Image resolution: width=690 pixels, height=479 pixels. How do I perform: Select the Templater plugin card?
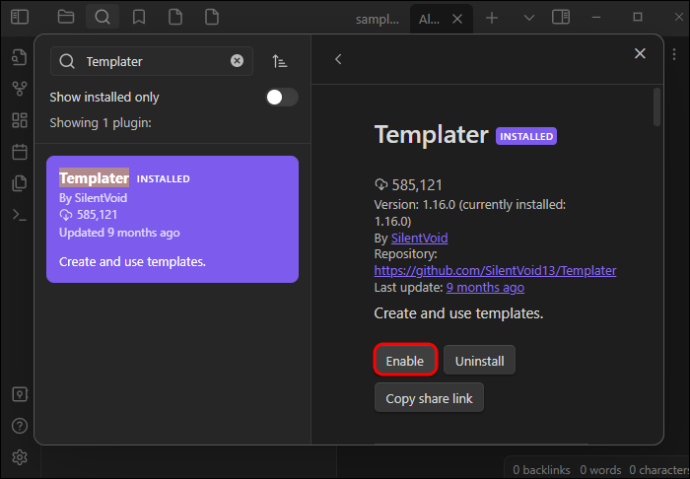click(x=172, y=219)
